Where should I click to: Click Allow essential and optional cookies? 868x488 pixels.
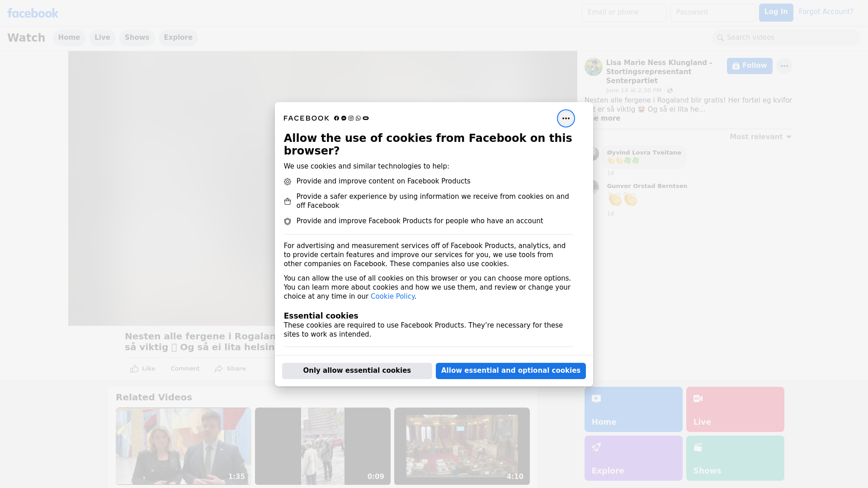pos(510,371)
